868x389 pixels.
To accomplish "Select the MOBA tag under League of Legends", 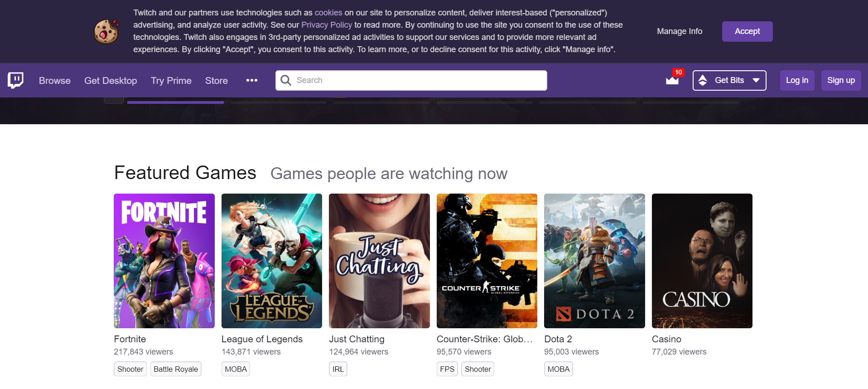I will (236, 369).
